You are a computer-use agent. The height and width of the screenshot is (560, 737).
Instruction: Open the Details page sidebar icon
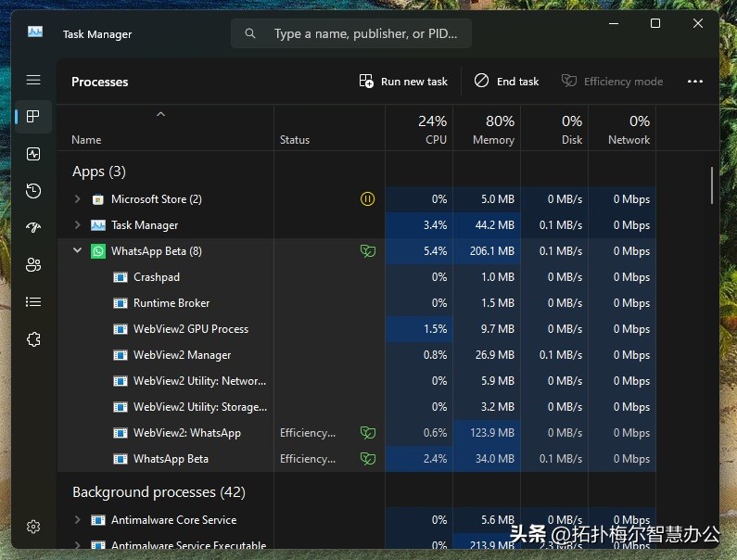[x=32, y=302]
